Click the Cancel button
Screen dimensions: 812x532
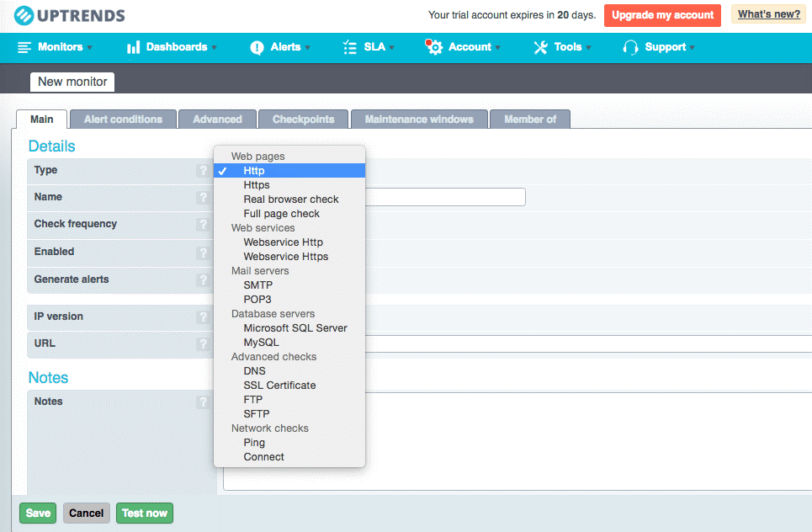[87, 513]
